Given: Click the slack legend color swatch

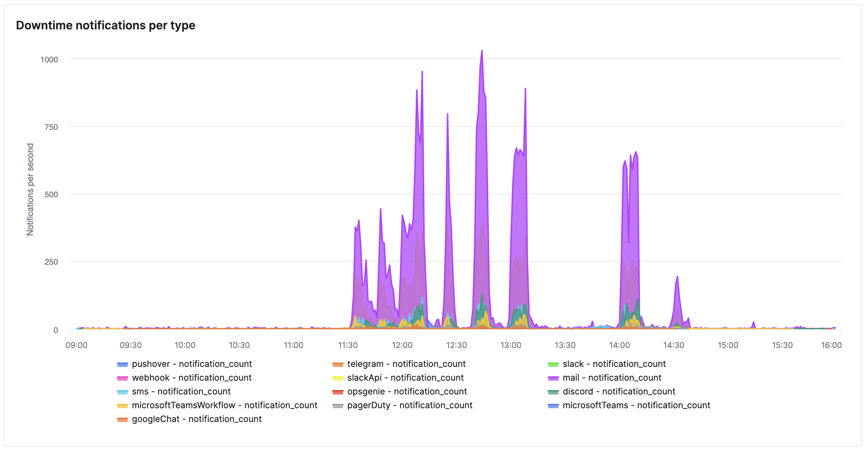Looking at the screenshot, I should click(x=553, y=364).
